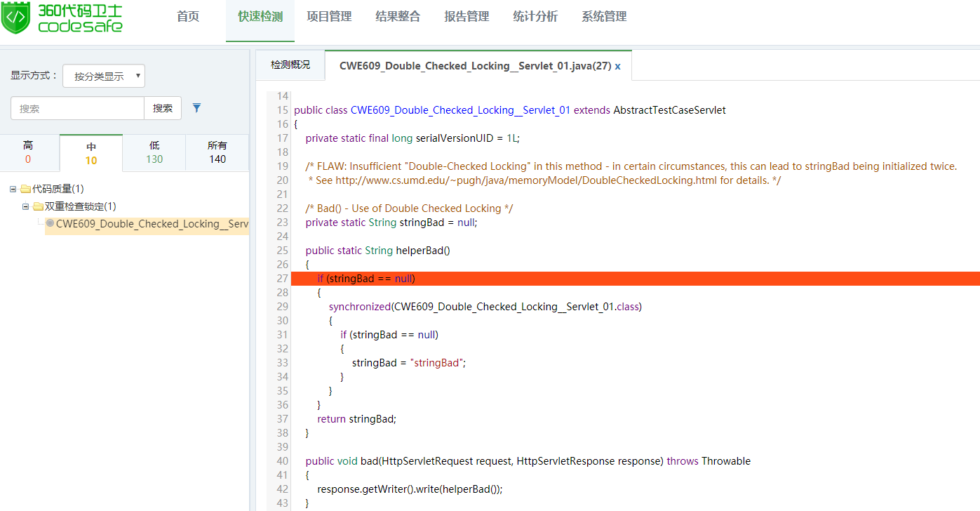This screenshot has width=980, height=511.
Task: Click the synchronized statement on line 29
Action: point(485,307)
